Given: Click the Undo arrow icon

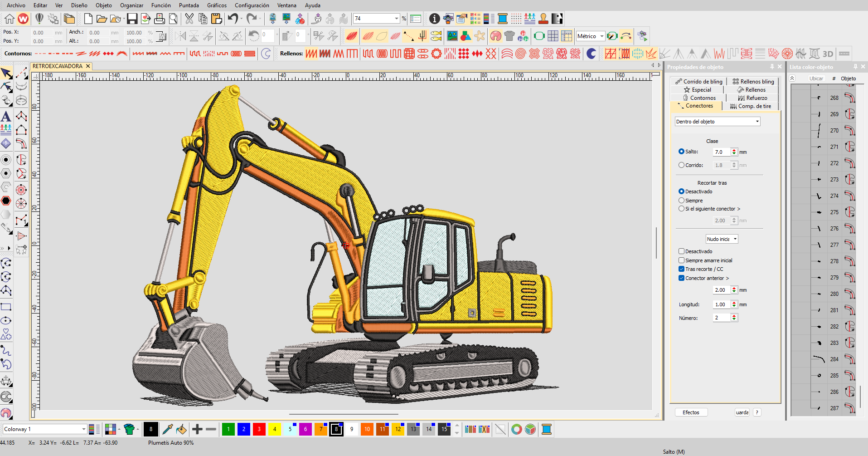Looking at the screenshot, I should tap(233, 19).
